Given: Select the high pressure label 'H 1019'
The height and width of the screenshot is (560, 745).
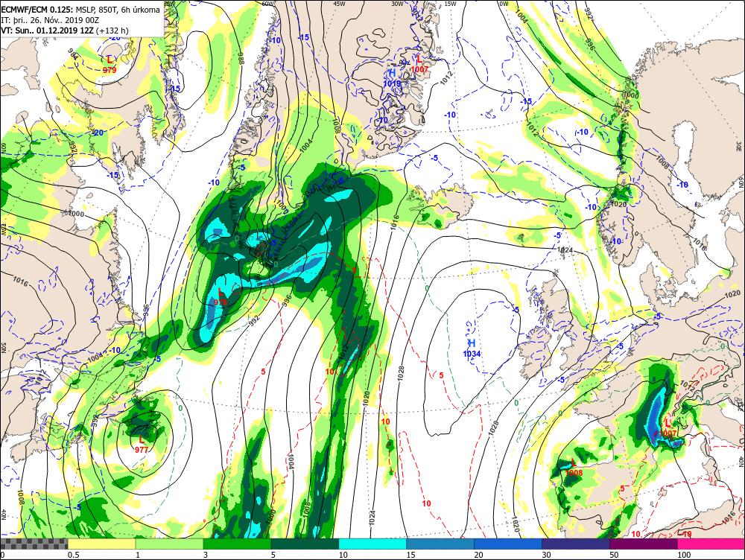Looking at the screenshot, I should (x=393, y=78).
